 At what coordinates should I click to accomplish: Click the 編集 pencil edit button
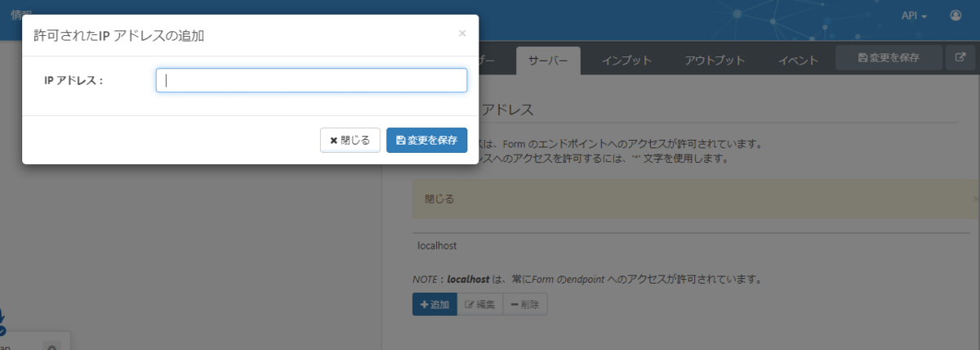click(480, 304)
